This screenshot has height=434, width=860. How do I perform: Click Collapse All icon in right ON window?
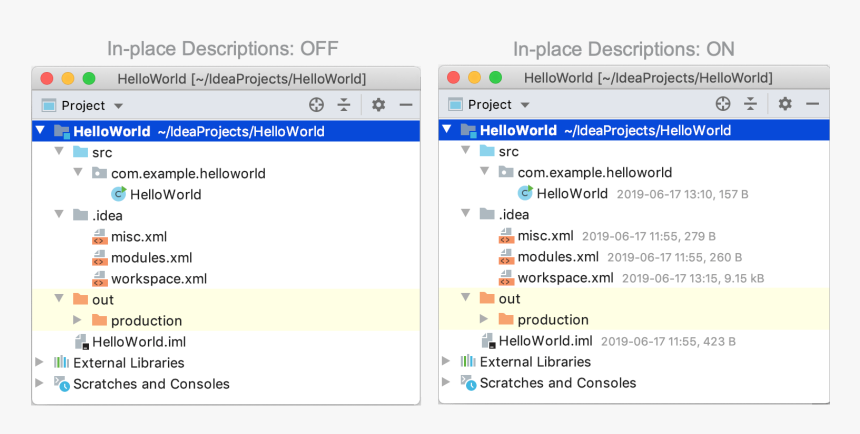750,104
